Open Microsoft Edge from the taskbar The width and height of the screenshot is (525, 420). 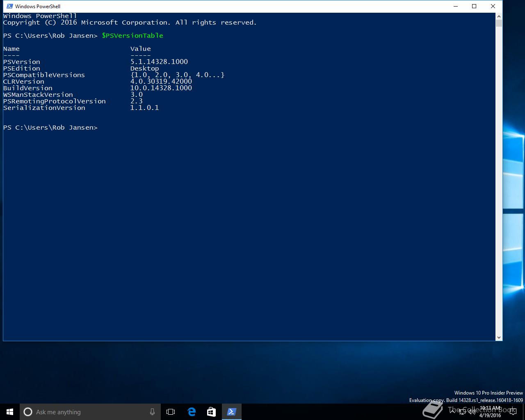[192, 412]
